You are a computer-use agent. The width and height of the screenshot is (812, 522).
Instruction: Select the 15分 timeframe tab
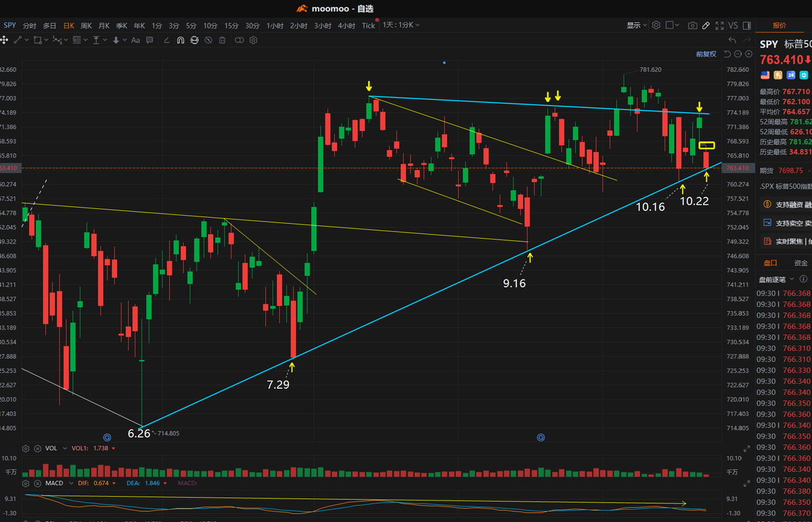tap(231, 25)
